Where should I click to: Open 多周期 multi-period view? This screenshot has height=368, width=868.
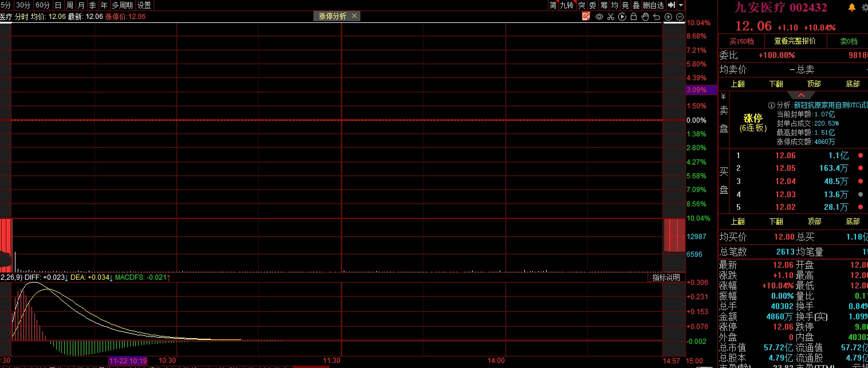tap(122, 5)
